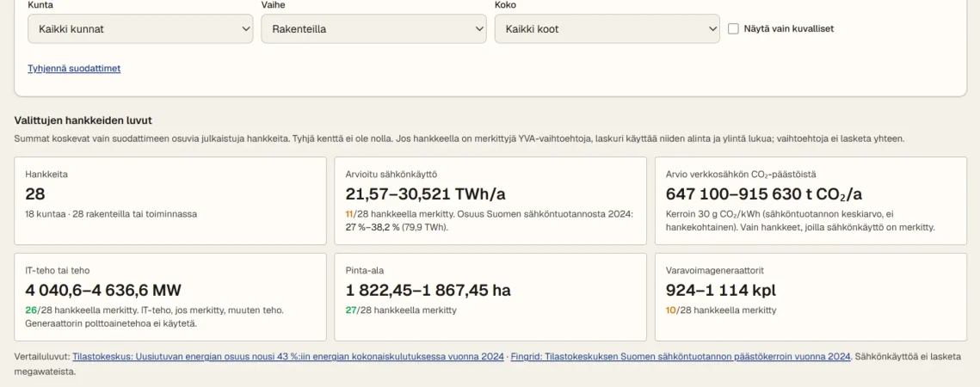Enable the Näytä vain kuvalliset checkbox
Screen dimensions: 980x387
click(733, 28)
